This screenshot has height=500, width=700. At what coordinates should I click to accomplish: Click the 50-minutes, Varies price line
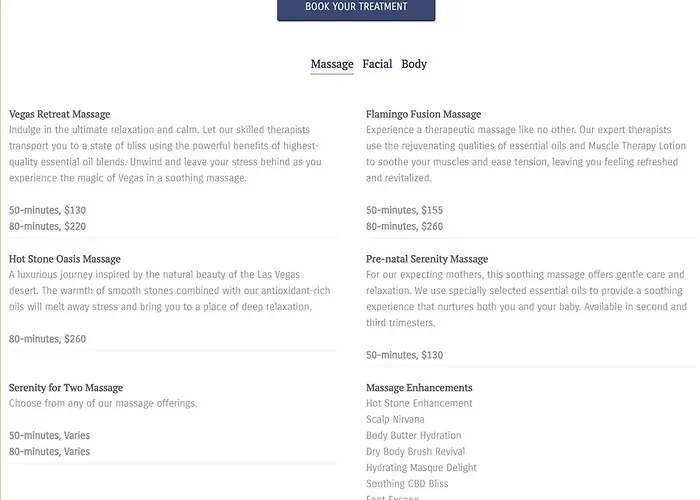point(50,436)
